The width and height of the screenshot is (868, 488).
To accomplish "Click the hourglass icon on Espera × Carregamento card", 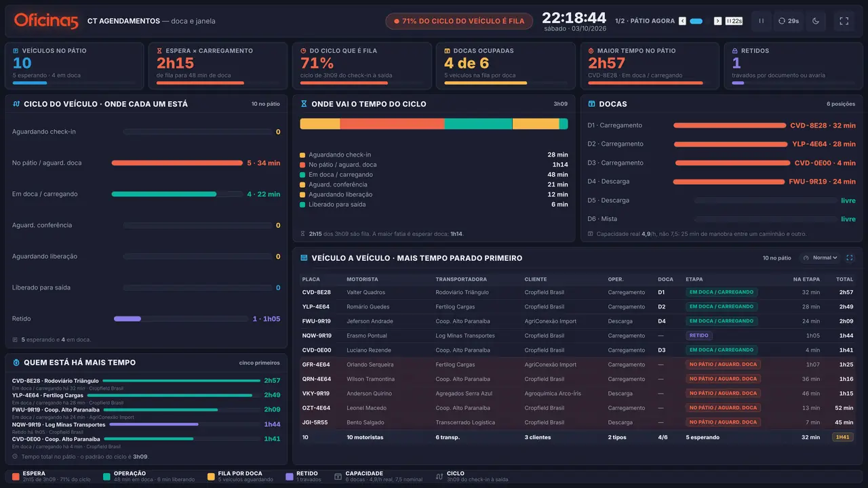I will [160, 51].
